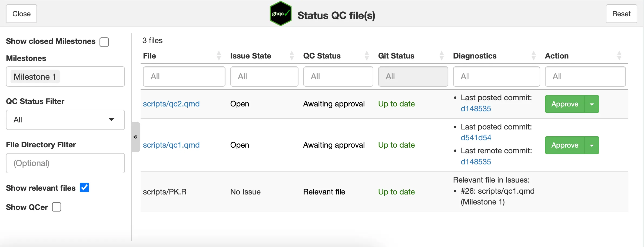Sort table by Issue State column
This screenshot has width=644, height=247.
point(292,56)
